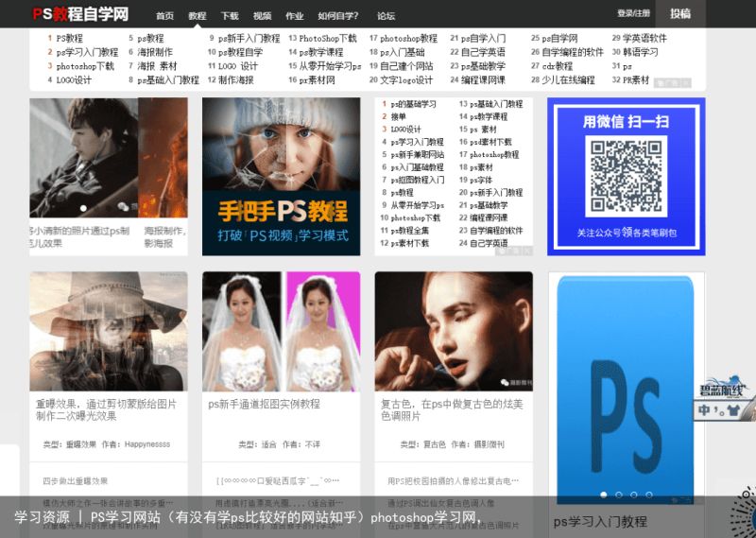The width and height of the screenshot is (756, 538).
Task: Open the 教程 nav item
Action: pyautogui.click(x=198, y=16)
